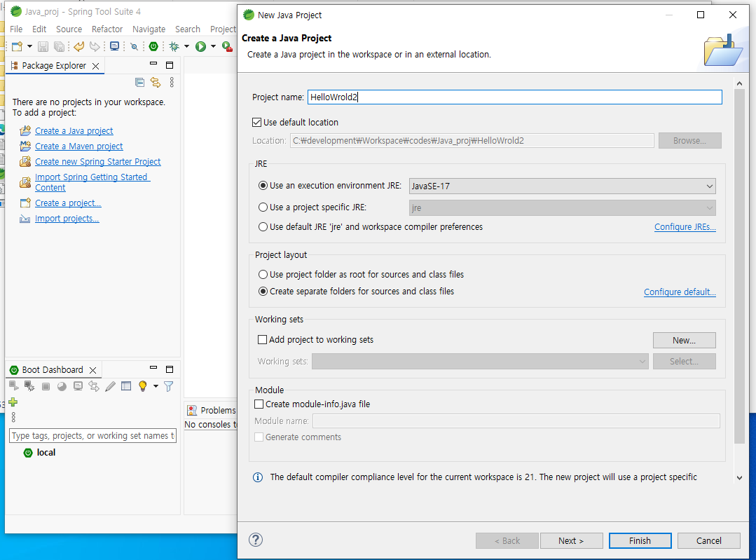Click the New wizard toolbar icon
This screenshot has height=560, width=756.
[17, 46]
